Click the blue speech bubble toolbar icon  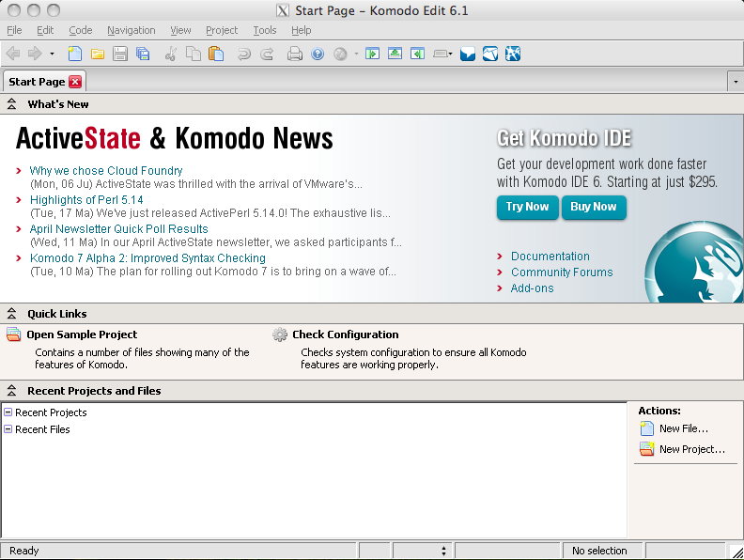[x=468, y=54]
